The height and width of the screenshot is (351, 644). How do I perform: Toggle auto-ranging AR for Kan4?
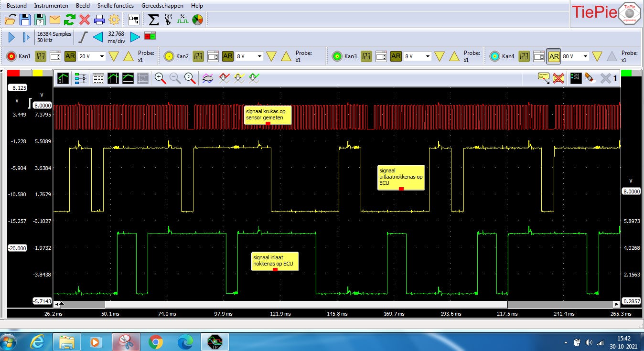coord(554,56)
